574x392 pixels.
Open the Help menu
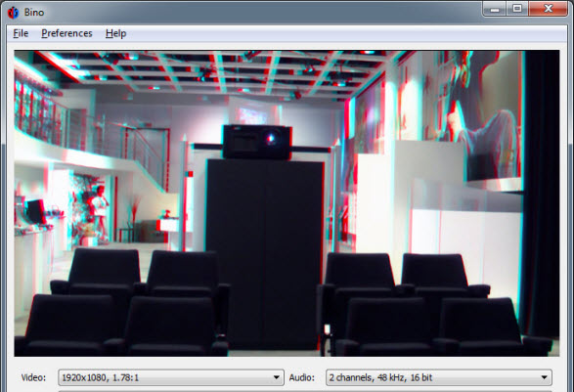point(115,33)
